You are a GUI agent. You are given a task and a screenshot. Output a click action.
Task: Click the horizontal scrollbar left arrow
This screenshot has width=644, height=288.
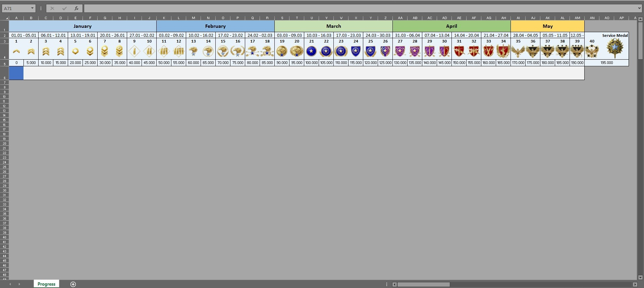[x=395, y=284]
